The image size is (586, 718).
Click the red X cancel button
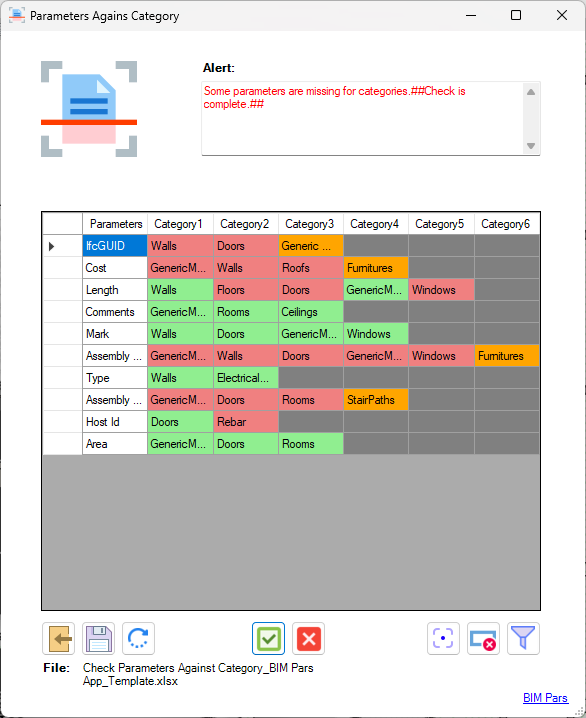tap(309, 638)
